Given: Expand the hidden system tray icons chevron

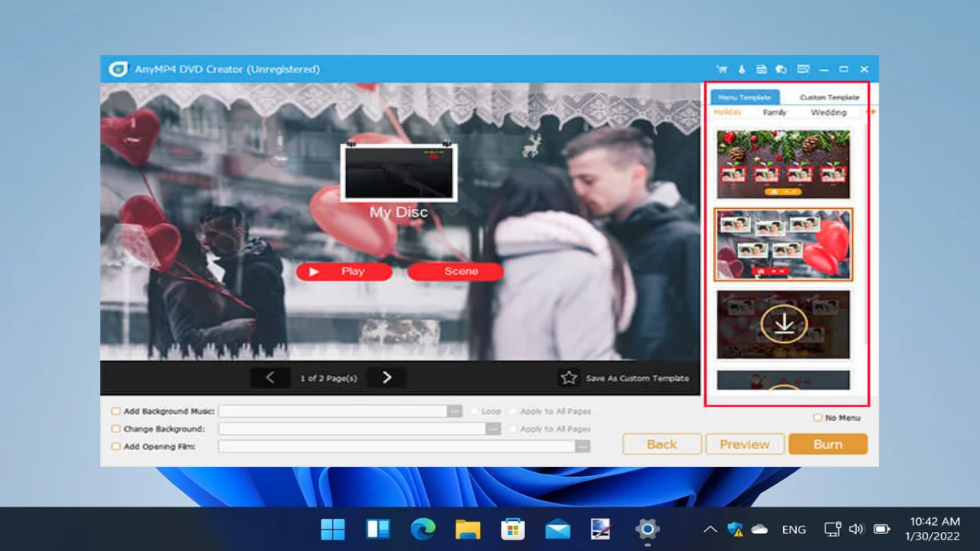Looking at the screenshot, I should [x=710, y=529].
